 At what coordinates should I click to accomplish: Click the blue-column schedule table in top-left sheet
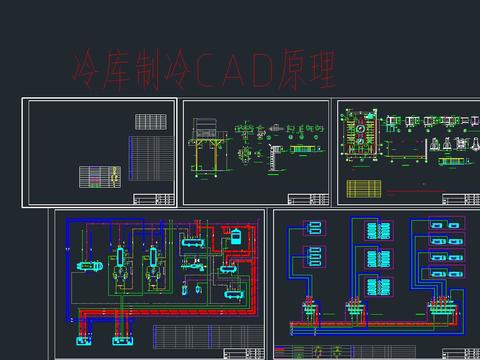[151, 158]
